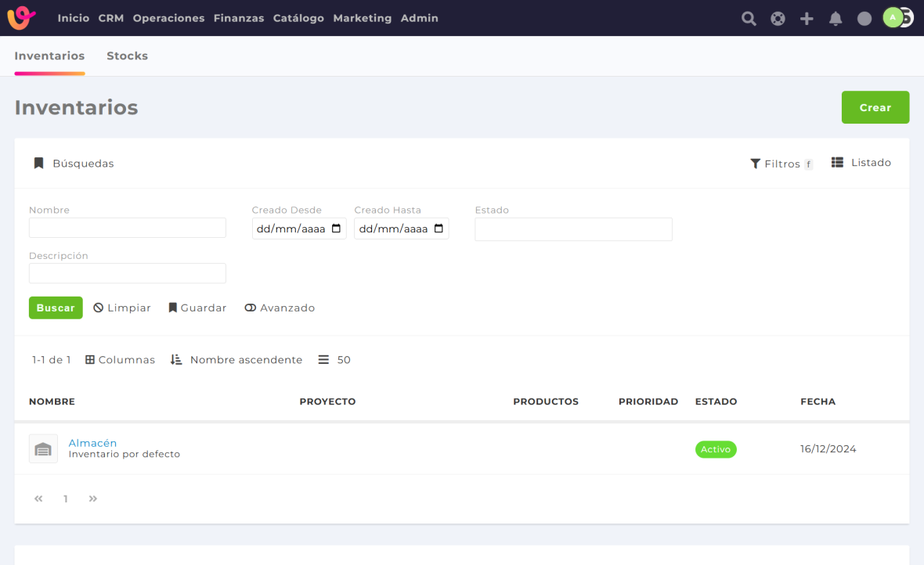This screenshot has width=924, height=565.
Task: Toggle the Filtros panel
Action: (781, 164)
